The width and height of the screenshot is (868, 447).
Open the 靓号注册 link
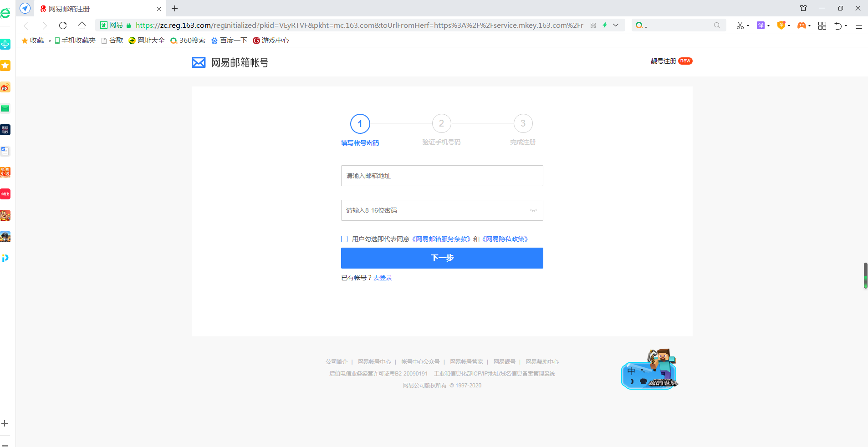click(x=664, y=61)
